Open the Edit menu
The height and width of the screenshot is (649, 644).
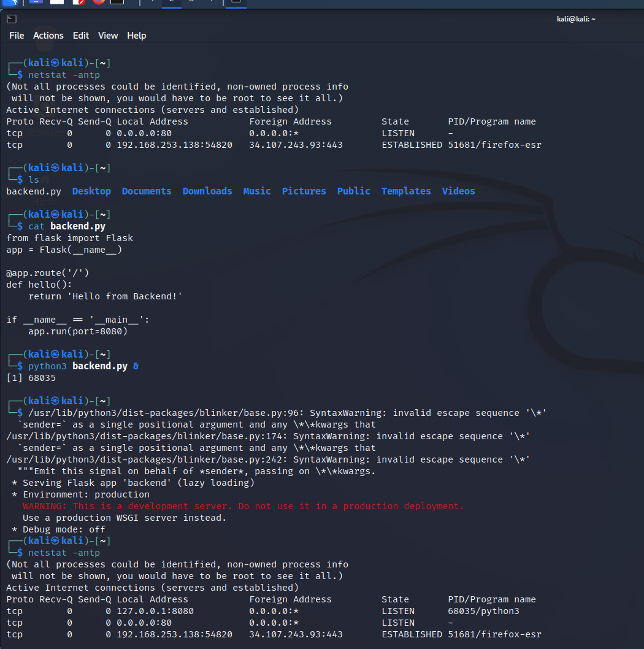[81, 36]
